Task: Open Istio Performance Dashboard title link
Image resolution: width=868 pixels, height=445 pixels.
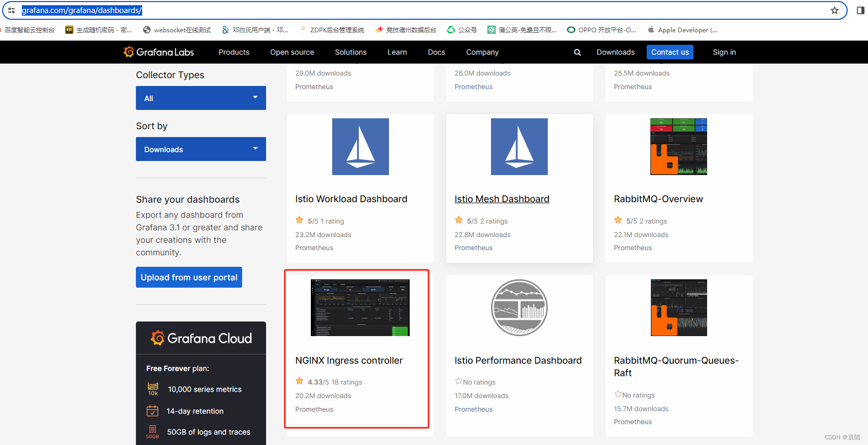Action: [x=518, y=361]
